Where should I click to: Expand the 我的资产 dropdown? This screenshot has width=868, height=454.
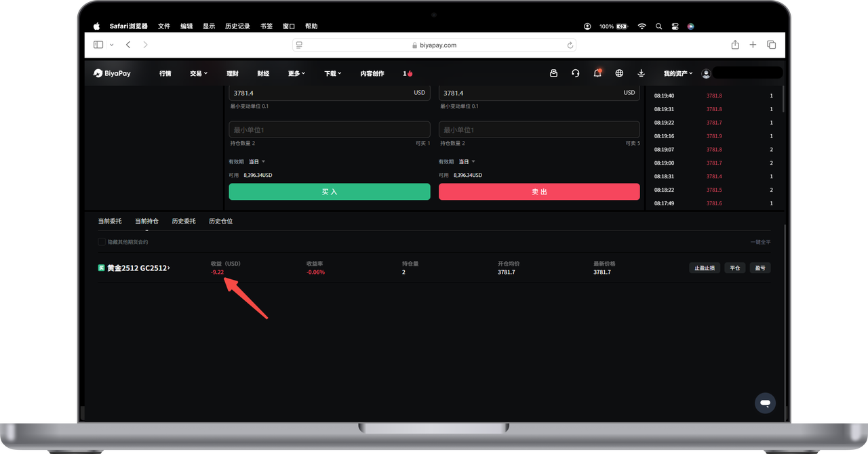pos(677,73)
